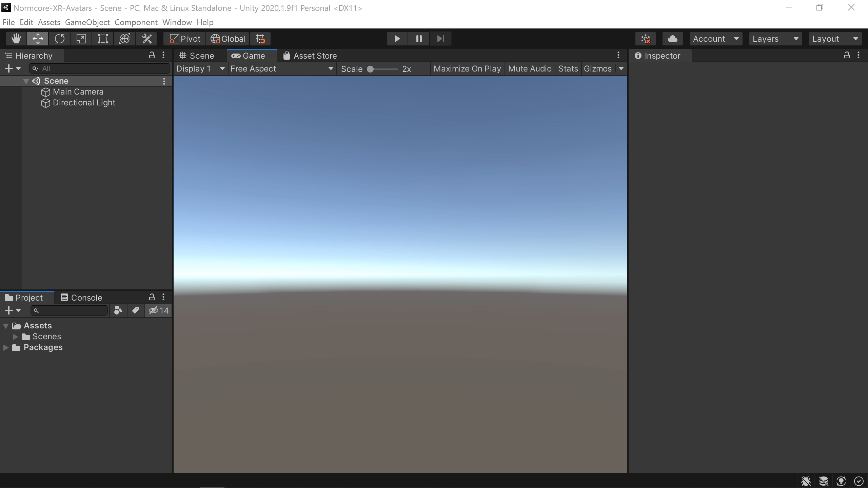
Task: Click the Stats button in Game view
Action: 568,68
